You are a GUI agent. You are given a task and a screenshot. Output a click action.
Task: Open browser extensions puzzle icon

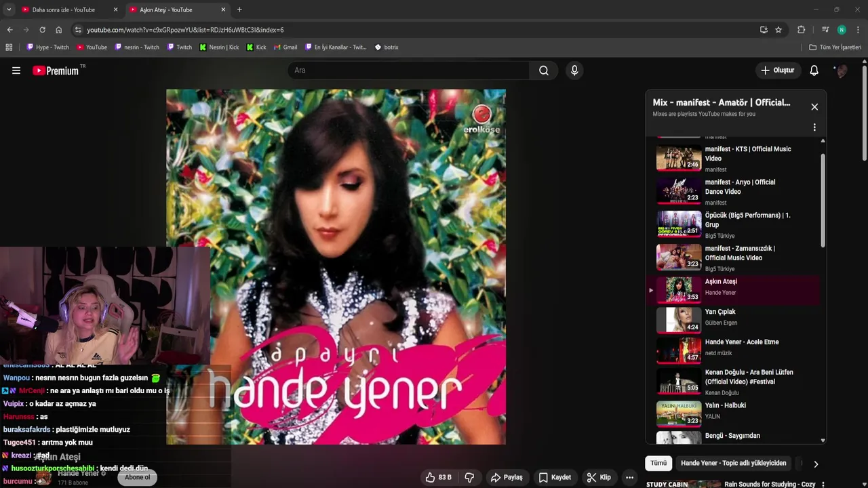tap(801, 30)
